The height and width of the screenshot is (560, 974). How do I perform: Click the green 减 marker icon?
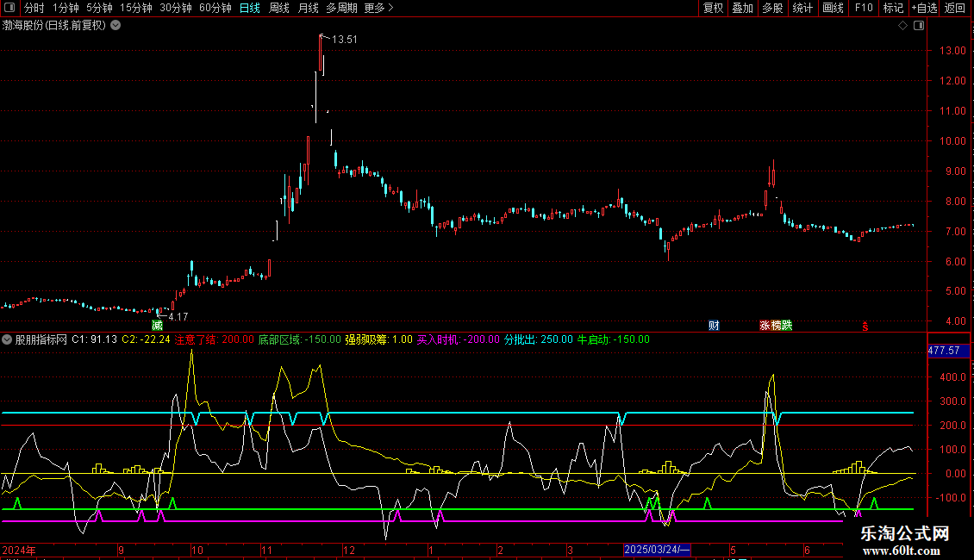coord(157,325)
